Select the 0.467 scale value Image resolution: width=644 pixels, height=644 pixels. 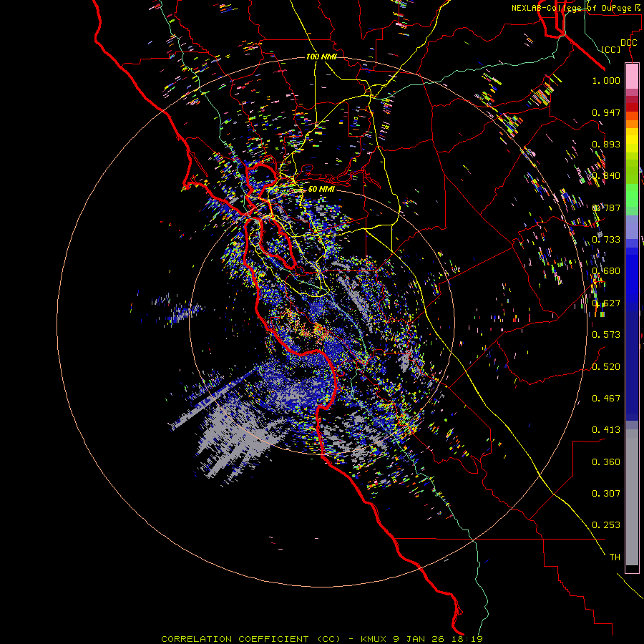coord(606,399)
